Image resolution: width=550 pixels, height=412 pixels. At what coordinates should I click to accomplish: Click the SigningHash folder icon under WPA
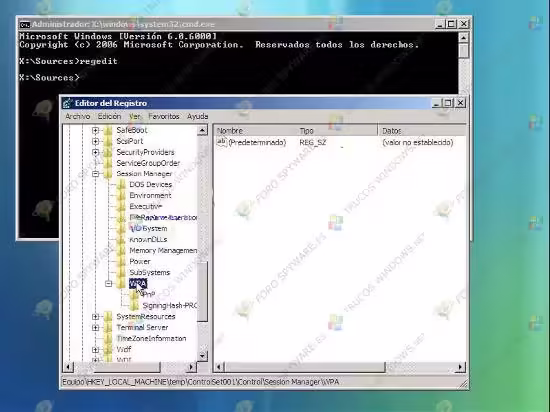tap(134, 305)
